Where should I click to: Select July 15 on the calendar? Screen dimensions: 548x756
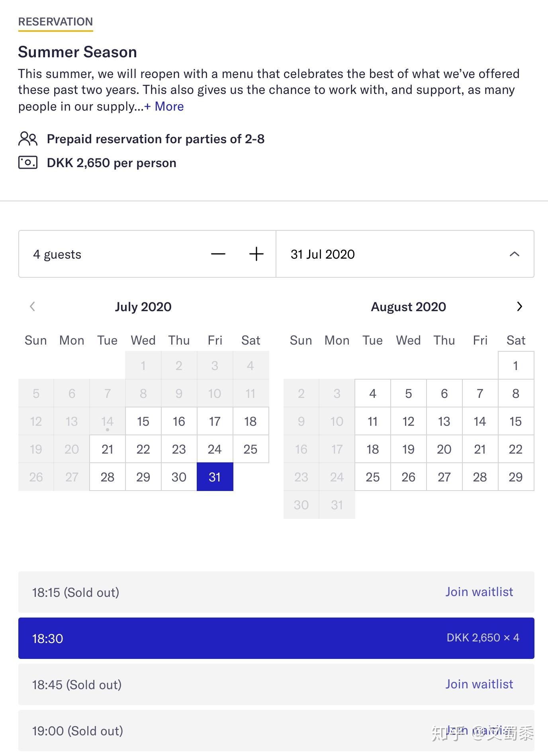[143, 421]
